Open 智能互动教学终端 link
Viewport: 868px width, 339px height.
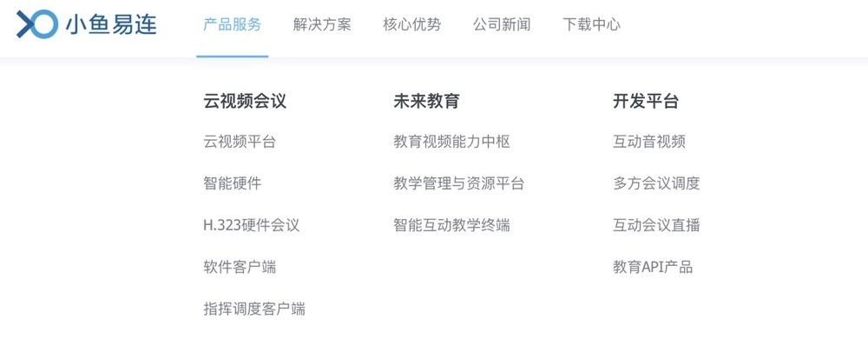click(451, 225)
